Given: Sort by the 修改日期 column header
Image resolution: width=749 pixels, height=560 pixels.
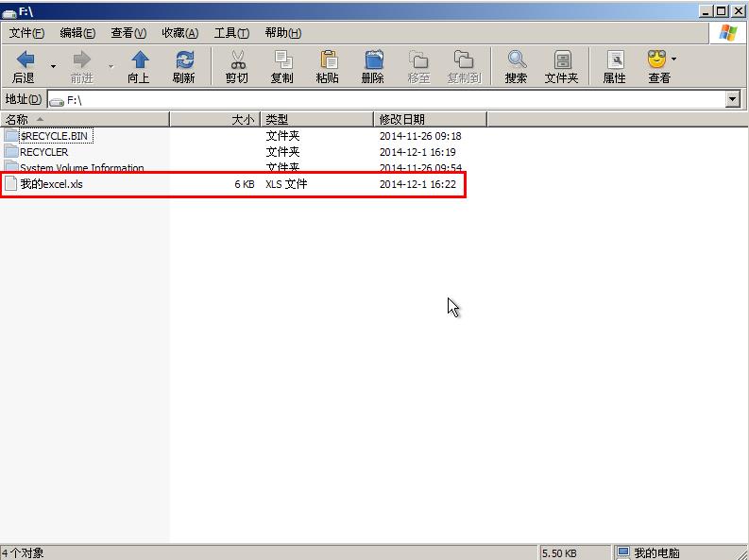Looking at the screenshot, I should (431, 119).
